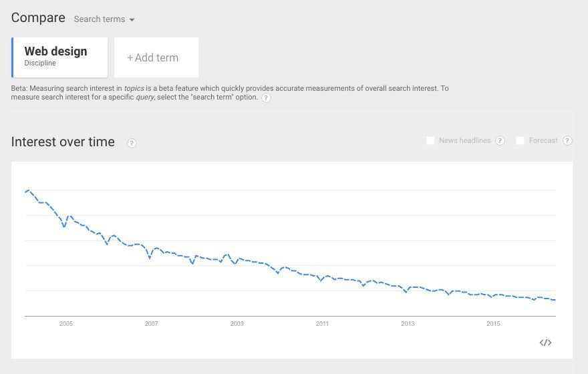This screenshot has width=588, height=374.
Task: Click the dropdown arrow beside Search terms
Action: click(132, 20)
